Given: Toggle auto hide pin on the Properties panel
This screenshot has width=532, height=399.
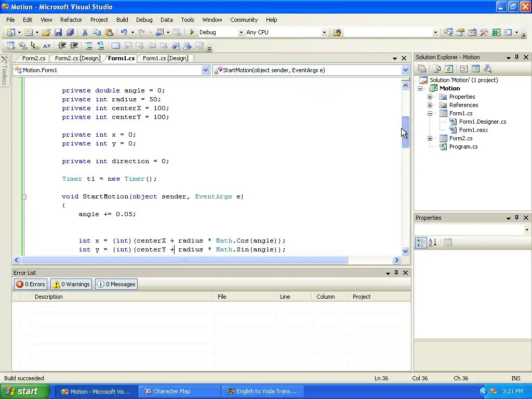Looking at the screenshot, I should coord(517,218).
